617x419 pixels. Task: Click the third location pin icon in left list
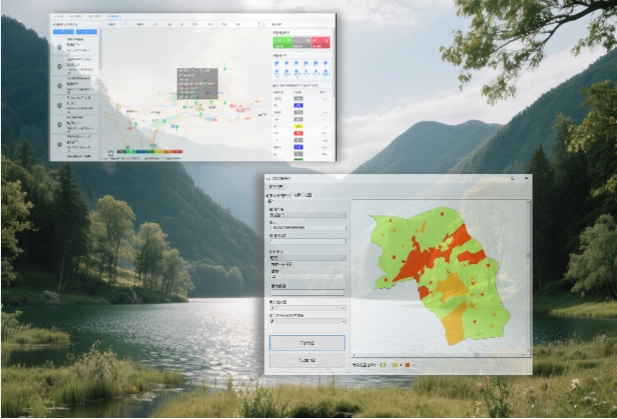coord(60,86)
